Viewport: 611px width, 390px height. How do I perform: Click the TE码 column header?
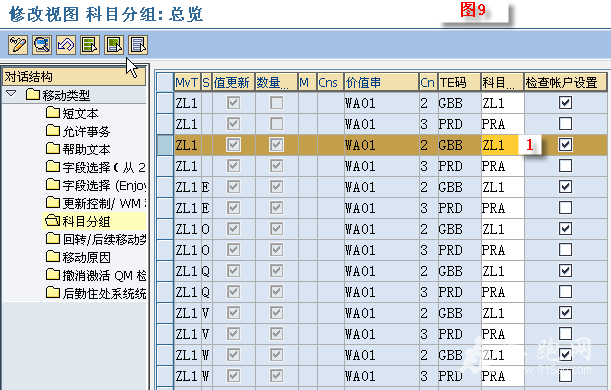click(459, 82)
